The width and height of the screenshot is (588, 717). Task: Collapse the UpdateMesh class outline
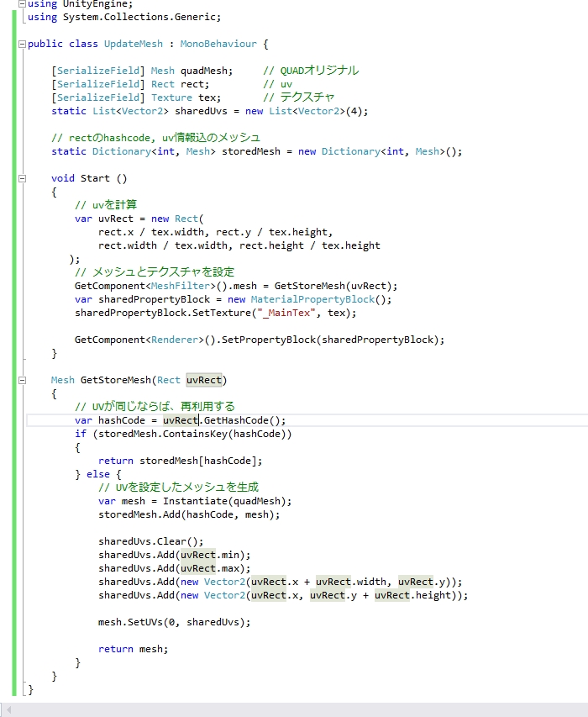pyautogui.click(x=22, y=44)
